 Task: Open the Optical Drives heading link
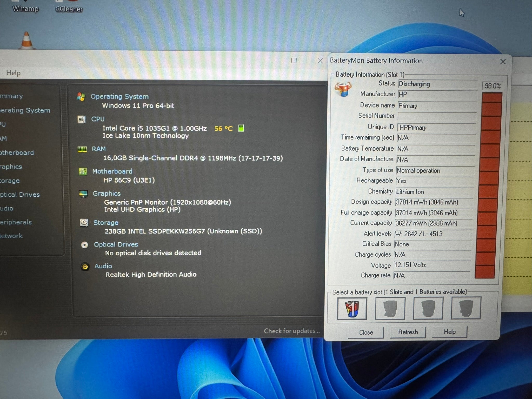coord(116,244)
